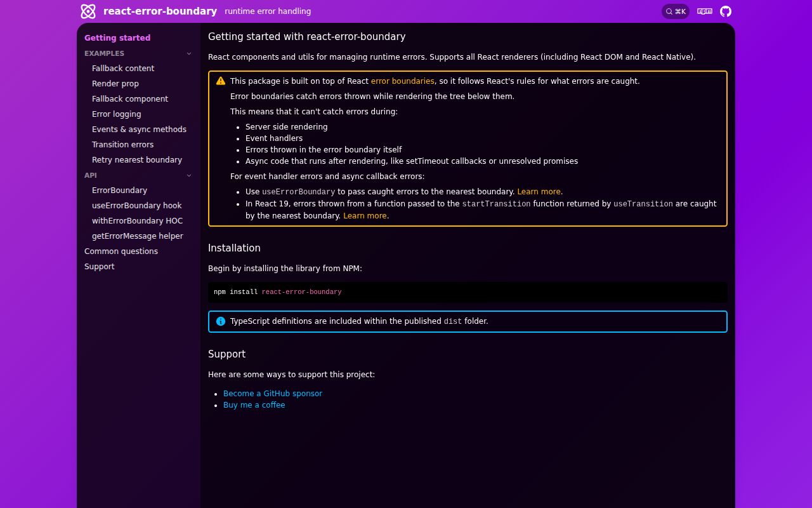Viewport: 812px width, 508px height.
Task: Open ErrorBoundary API page
Action: 119,190
